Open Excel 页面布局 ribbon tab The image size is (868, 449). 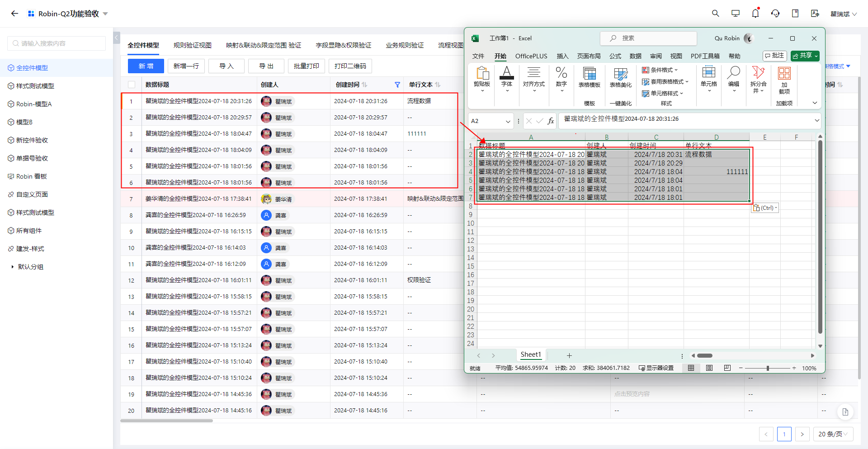[589, 56]
